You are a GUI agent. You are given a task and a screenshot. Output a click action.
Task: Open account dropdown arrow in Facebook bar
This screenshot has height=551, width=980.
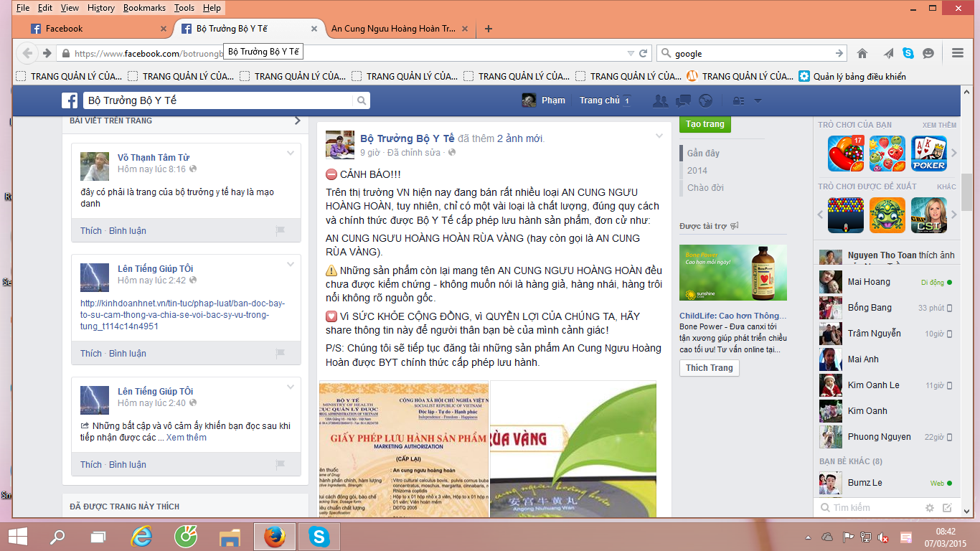click(x=758, y=100)
